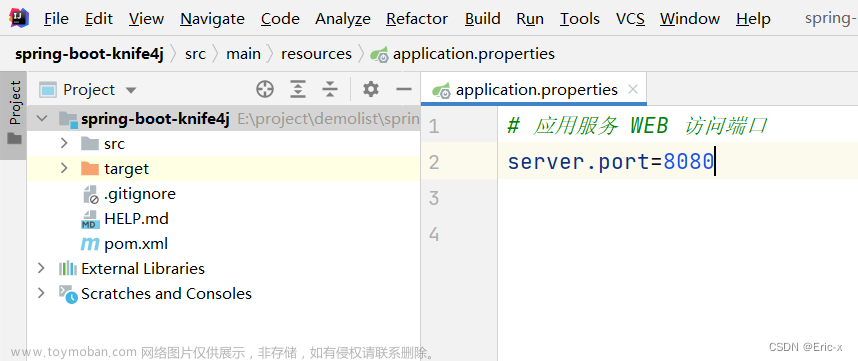Click the 8080 port value
Screen dimensions: 858x361
(x=688, y=162)
